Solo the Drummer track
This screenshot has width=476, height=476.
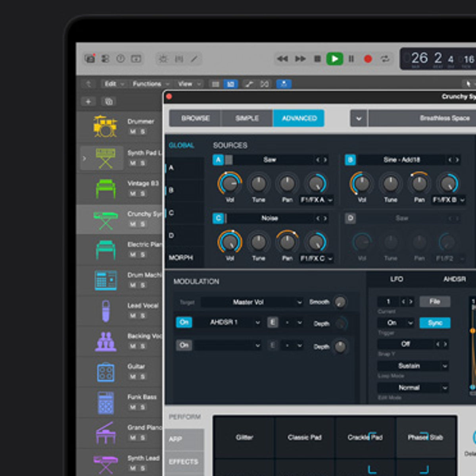(x=142, y=132)
